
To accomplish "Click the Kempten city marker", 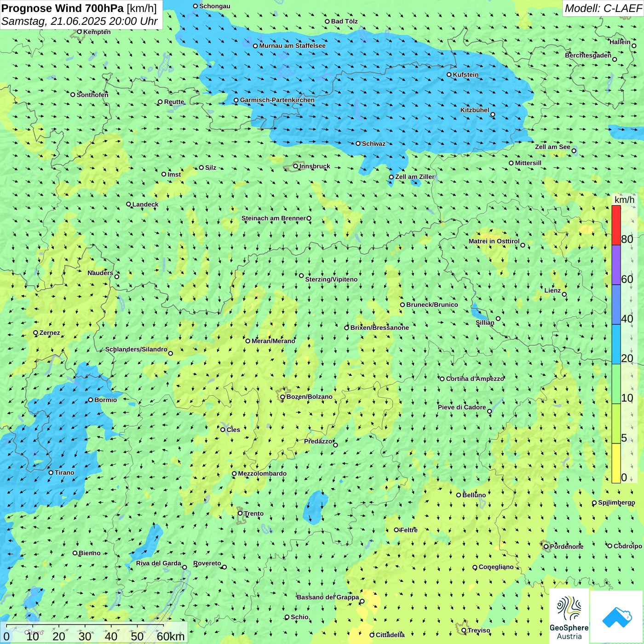I will (79, 32).
